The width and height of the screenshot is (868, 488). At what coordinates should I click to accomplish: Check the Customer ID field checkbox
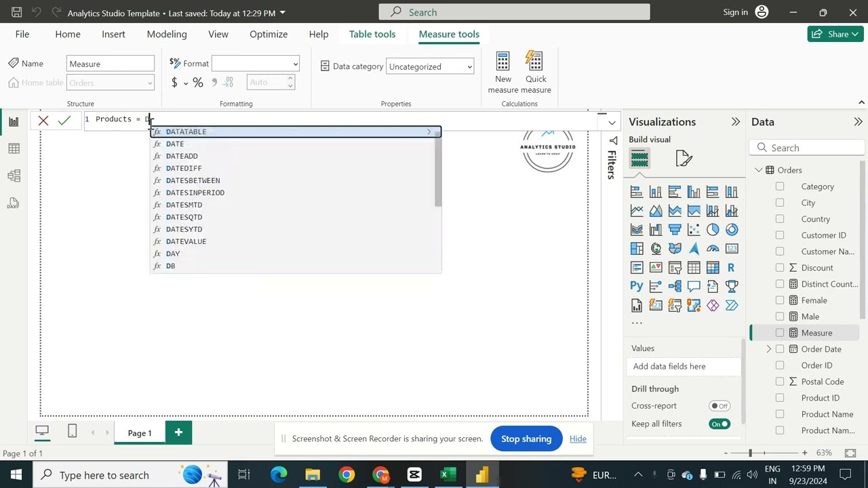click(780, 235)
